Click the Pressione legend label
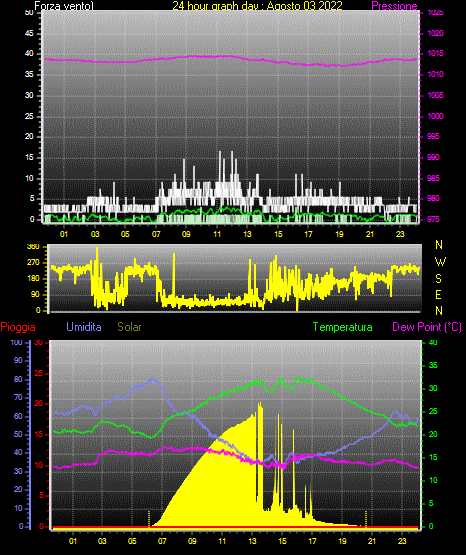 (394, 6)
